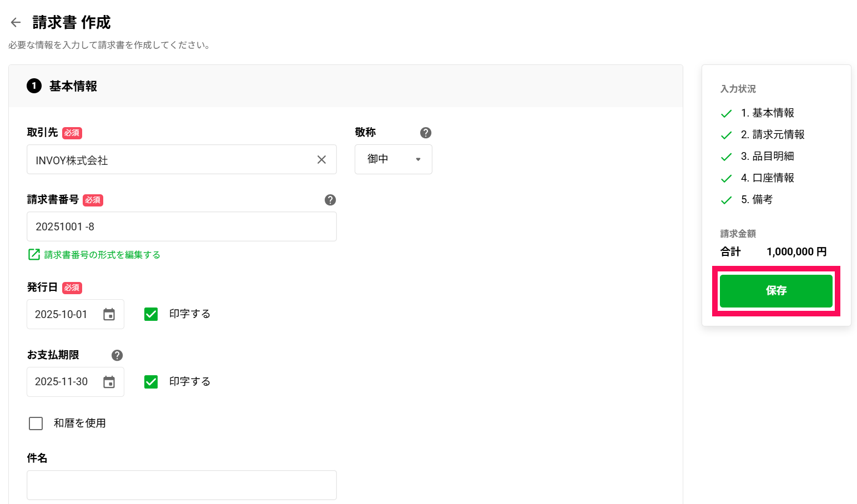Clear the INVOY株式会社 client field
The width and height of the screenshot is (857, 504).
click(321, 160)
